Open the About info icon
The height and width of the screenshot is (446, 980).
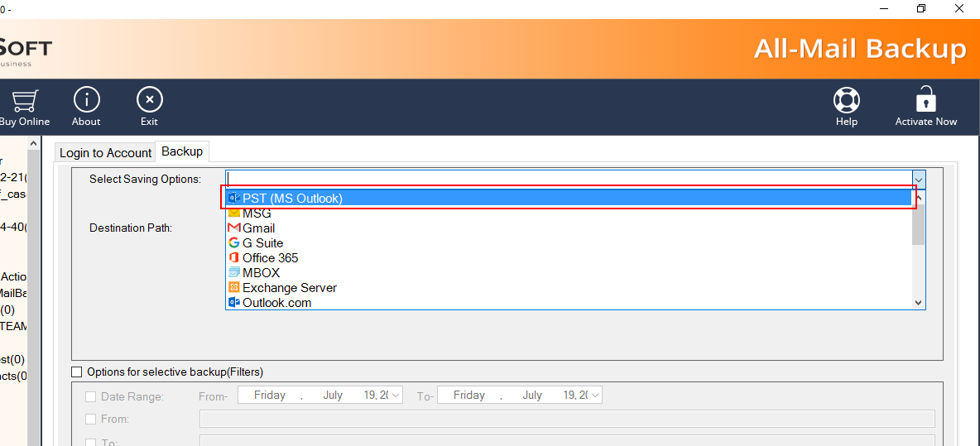(x=86, y=100)
